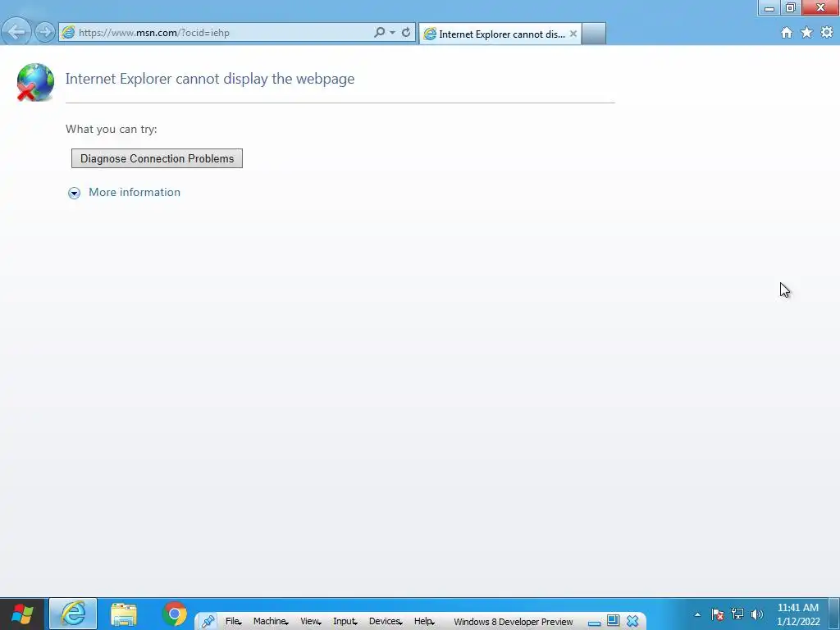This screenshot has height=630, width=840.
Task: Close the Internet Explorer error tab
Action: coord(573,34)
